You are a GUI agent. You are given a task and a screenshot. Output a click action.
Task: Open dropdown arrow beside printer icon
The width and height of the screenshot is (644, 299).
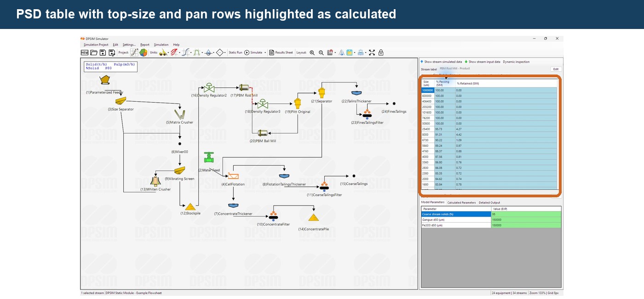tap(366, 53)
